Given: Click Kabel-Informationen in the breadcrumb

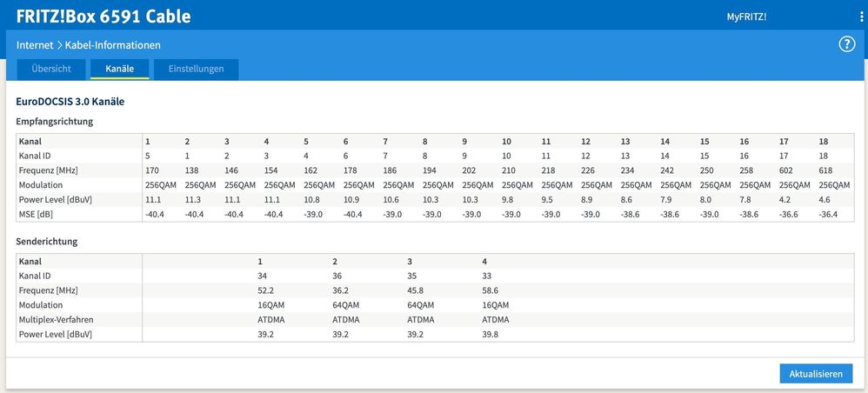Looking at the screenshot, I should pos(113,45).
